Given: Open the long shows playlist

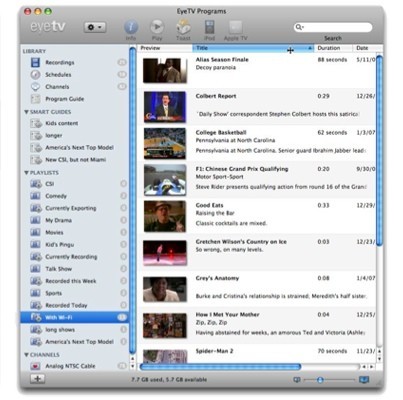Looking at the screenshot, I should [x=60, y=330].
